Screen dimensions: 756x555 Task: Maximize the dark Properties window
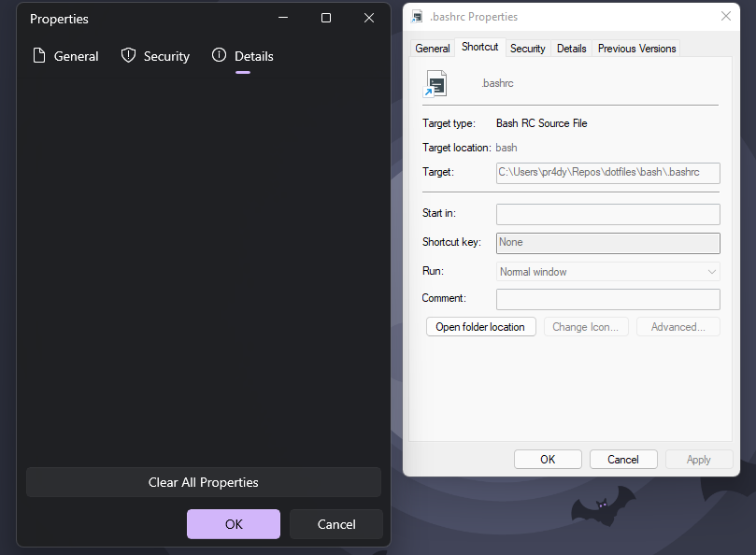[x=326, y=18]
